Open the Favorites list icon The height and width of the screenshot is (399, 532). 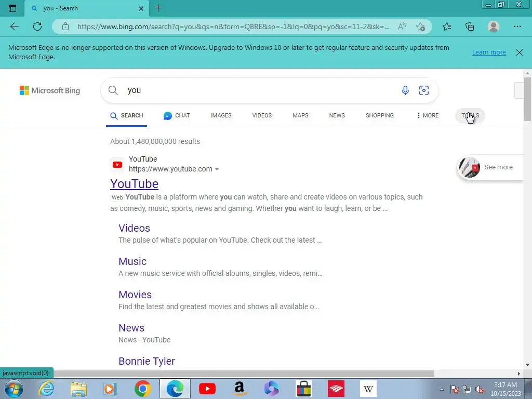[447, 26]
